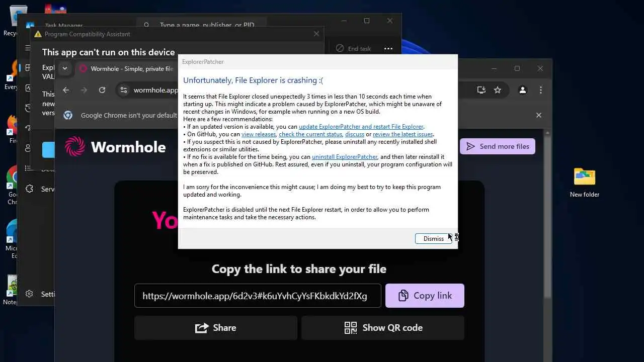Click the Share button in Wormhole

coord(216,328)
